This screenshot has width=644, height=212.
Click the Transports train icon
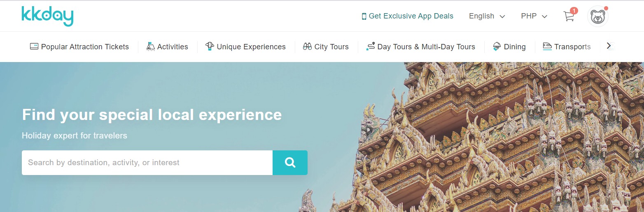pyautogui.click(x=547, y=46)
